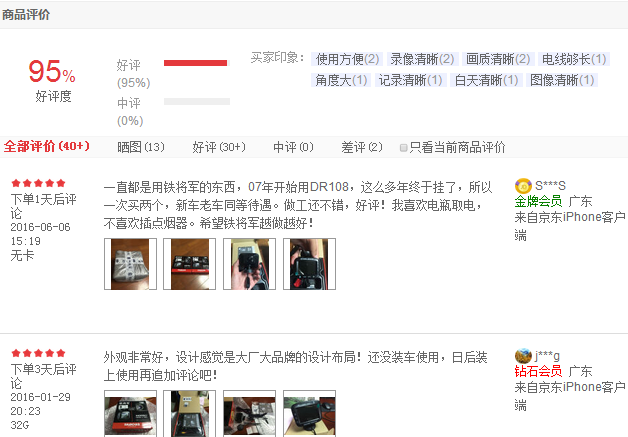This screenshot has height=437, width=628.
Task: Click first review's five-star rating
Action: click(x=38, y=183)
